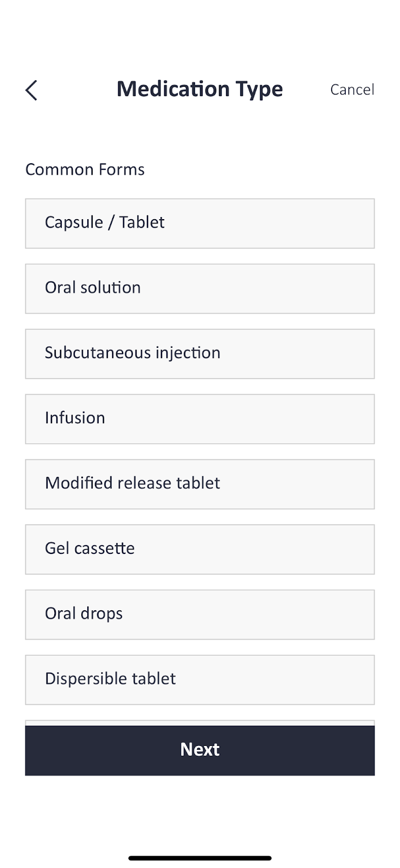The image size is (400, 868).
Task: Click the Common Forms section heading
Action: coord(85,169)
